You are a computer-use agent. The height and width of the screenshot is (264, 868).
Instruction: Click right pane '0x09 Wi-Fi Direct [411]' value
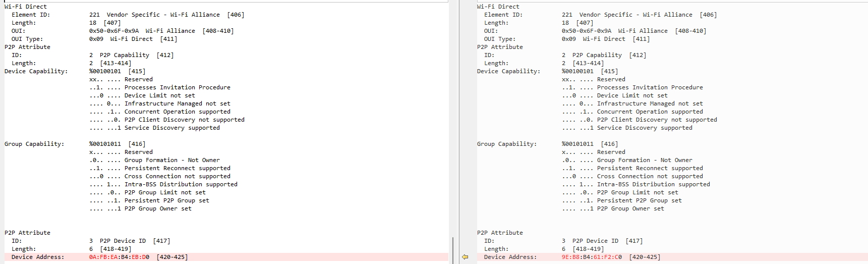[606, 39]
